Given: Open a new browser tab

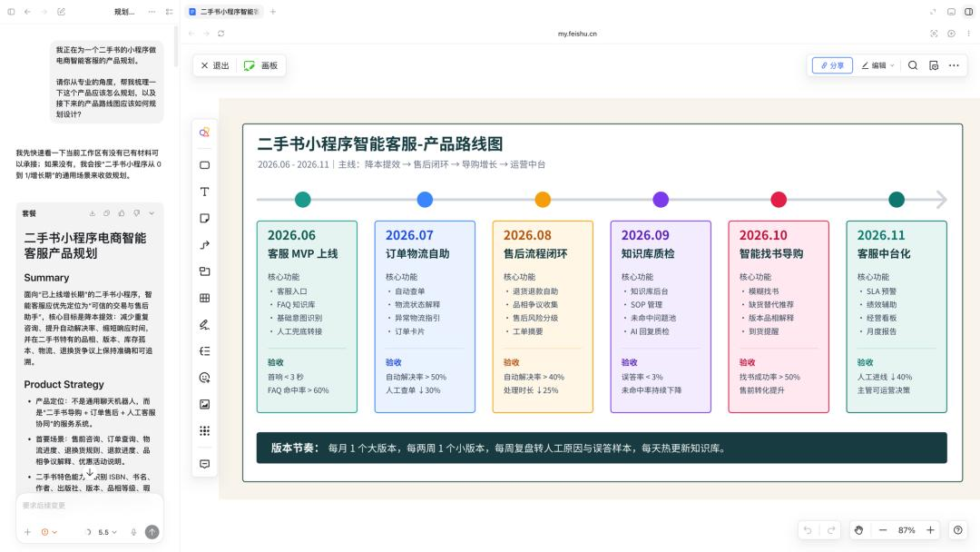Looking at the screenshot, I should (272, 11).
